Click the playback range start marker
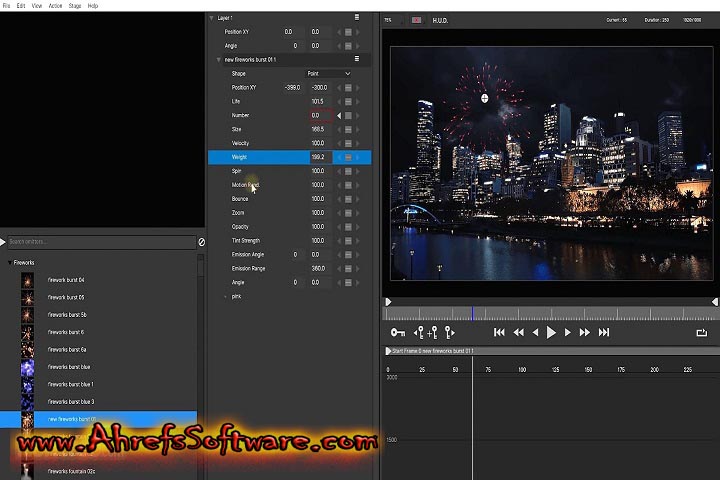 click(388, 302)
